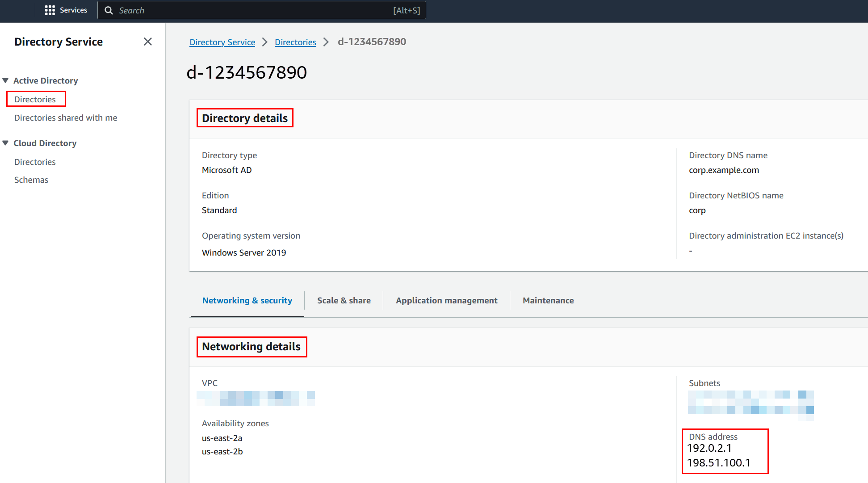Select the Scale & share tab

point(344,300)
